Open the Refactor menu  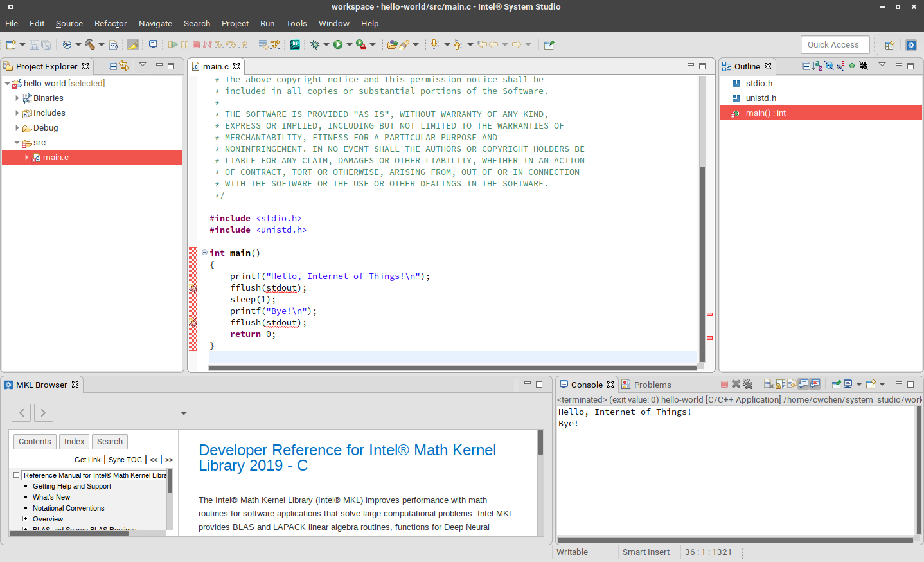click(111, 23)
